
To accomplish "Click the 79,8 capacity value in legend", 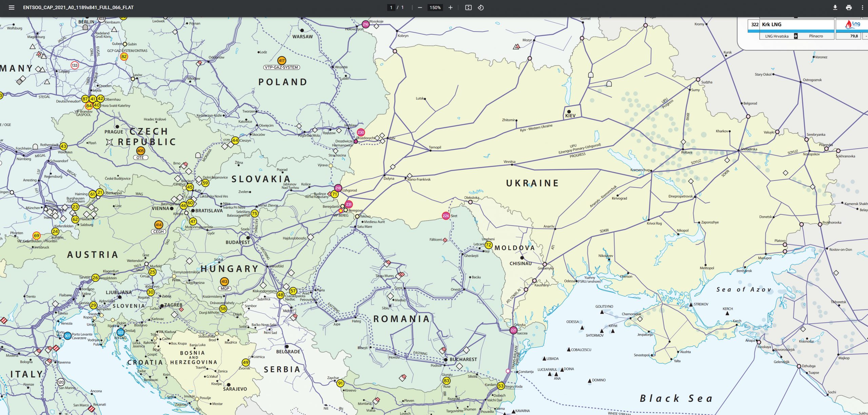I will pos(854,36).
